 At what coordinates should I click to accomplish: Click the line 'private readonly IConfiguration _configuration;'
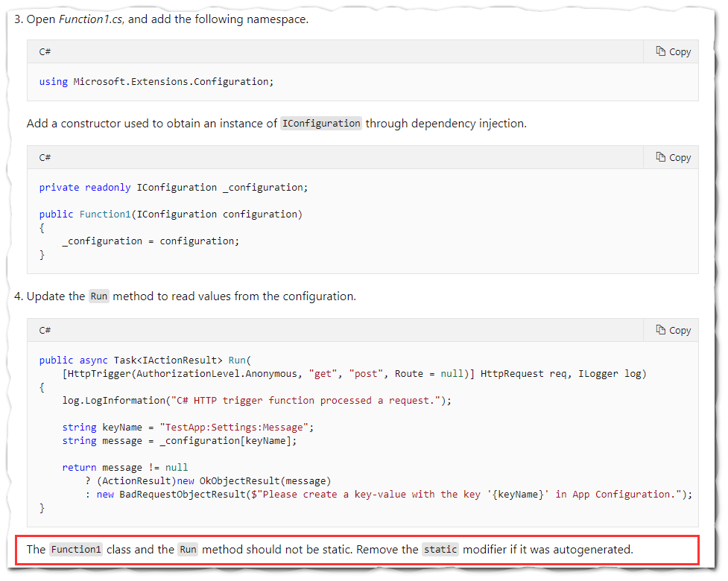click(174, 188)
